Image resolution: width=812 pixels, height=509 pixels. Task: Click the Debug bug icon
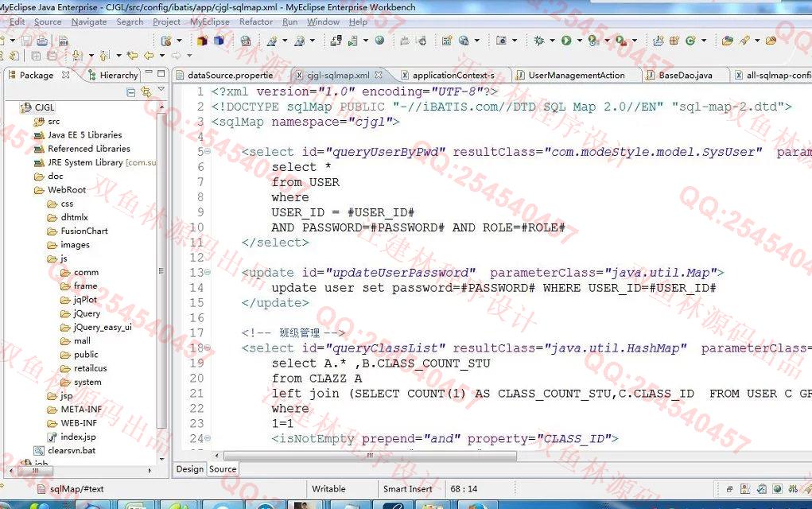539,41
